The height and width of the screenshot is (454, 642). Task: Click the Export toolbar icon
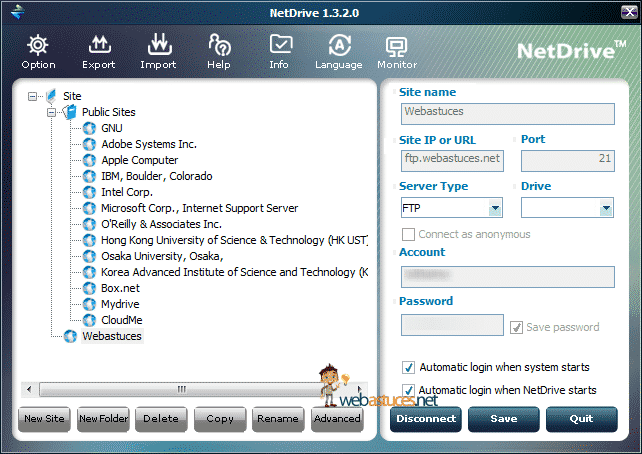tap(98, 45)
